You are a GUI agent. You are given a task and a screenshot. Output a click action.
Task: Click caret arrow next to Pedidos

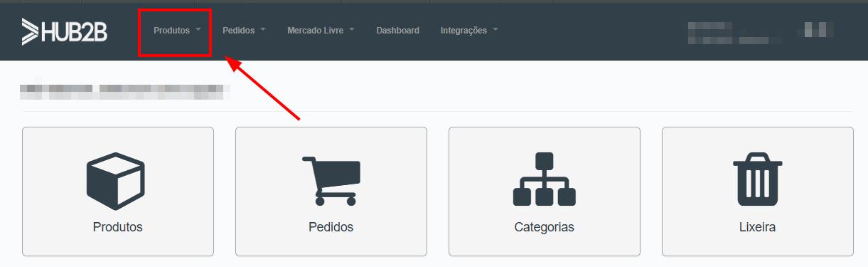[x=263, y=30]
